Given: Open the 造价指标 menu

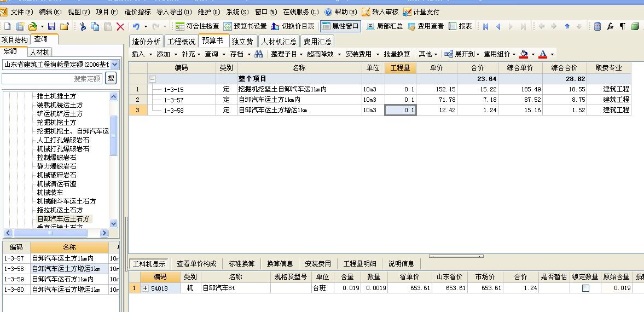Looking at the screenshot, I should (x=137, y=12).
